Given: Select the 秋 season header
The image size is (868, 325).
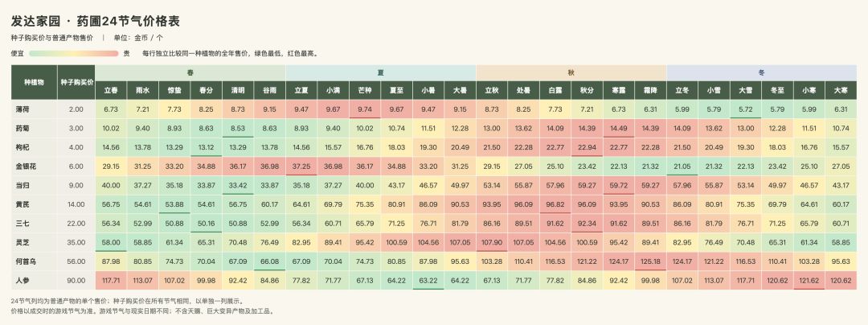Looking at the screenshot, I should [x=571, y=73].
